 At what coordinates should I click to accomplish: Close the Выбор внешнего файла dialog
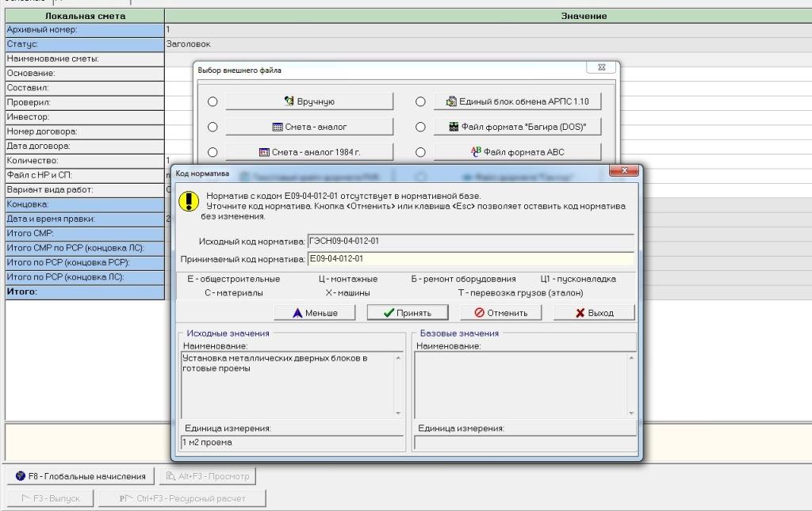click(x=602, y=67)
